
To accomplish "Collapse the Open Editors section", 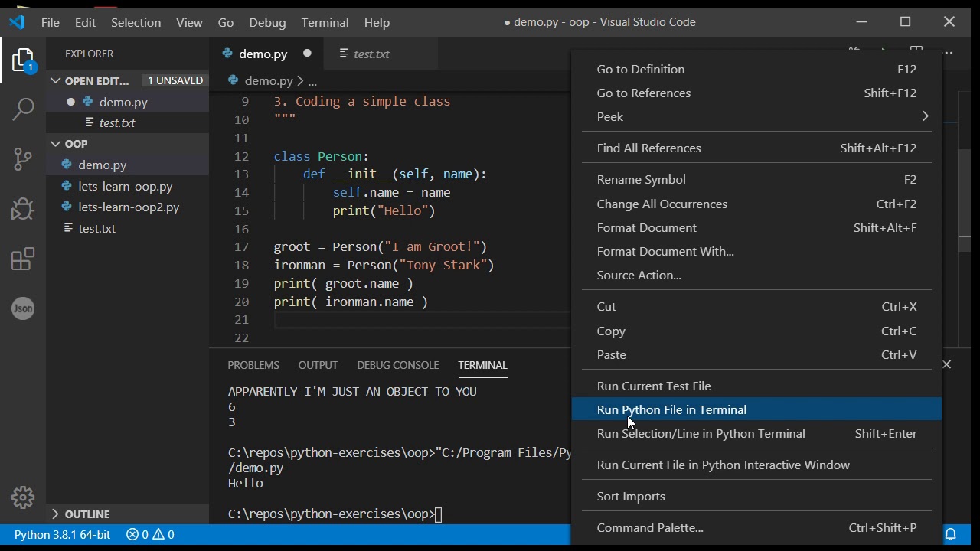I will 56,80.
